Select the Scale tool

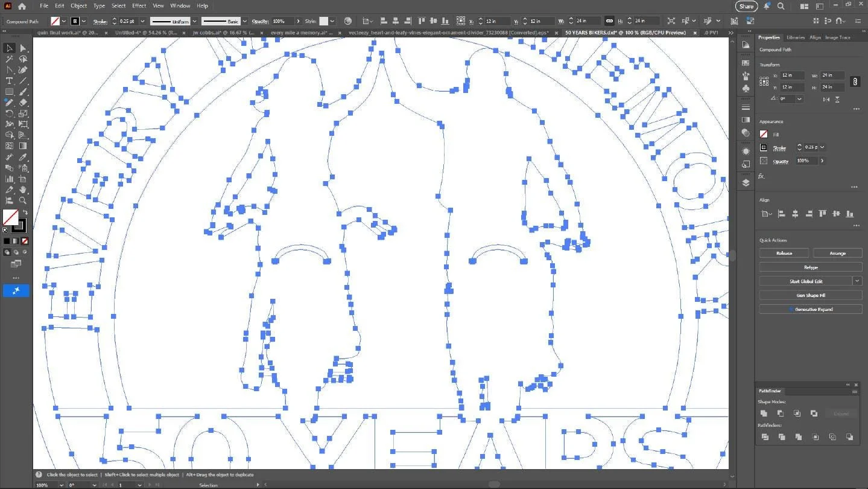(x=23, y=113)
